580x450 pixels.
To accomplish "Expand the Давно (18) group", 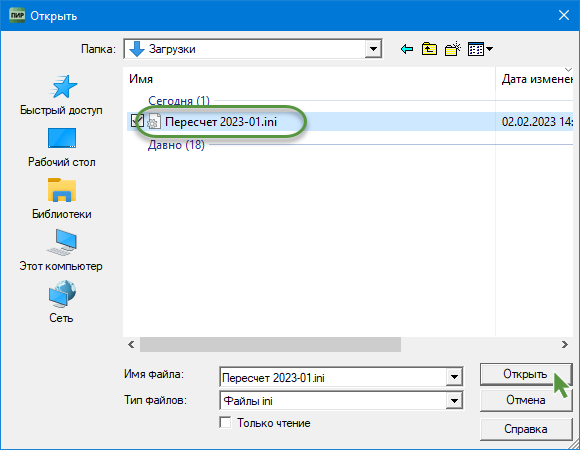I will point(176,145).
